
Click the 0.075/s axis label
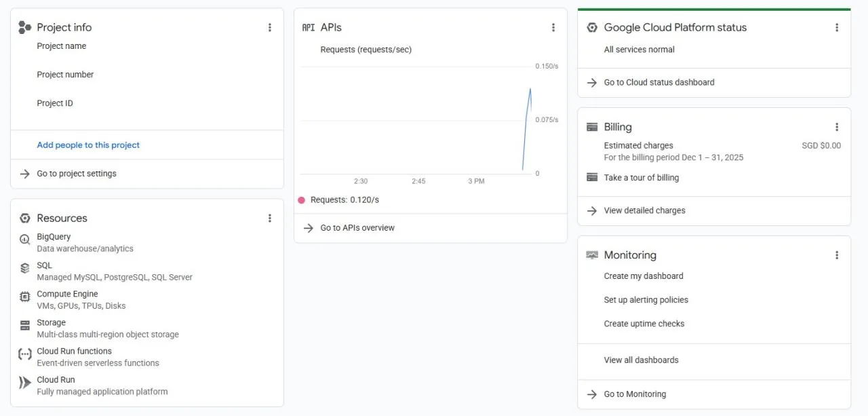click(x=547, y=120)
